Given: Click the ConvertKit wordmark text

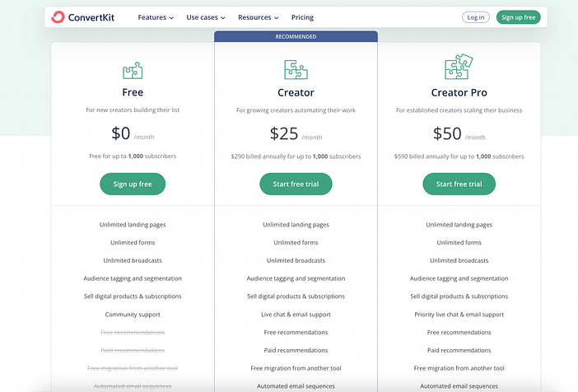Looking at the screenshot, I should [91, 17].
